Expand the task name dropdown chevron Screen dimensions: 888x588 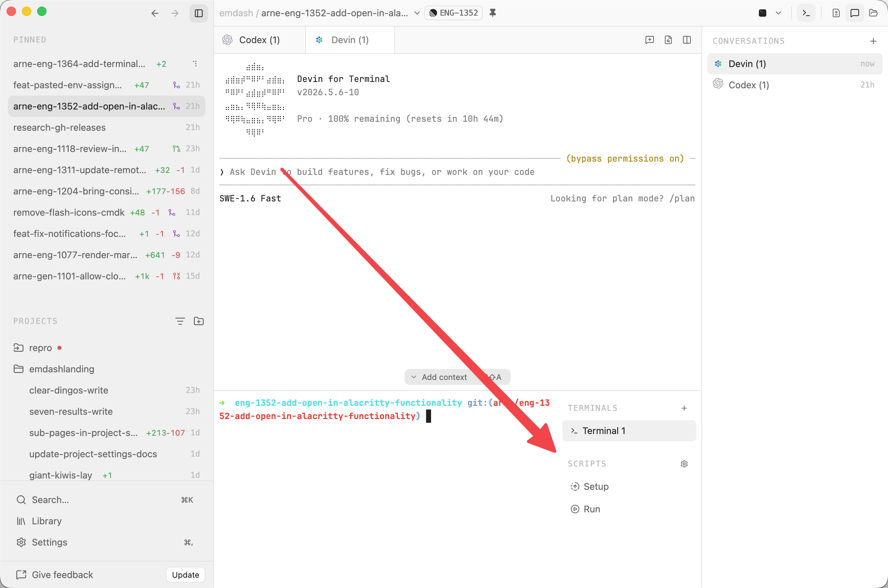[417, 13]
